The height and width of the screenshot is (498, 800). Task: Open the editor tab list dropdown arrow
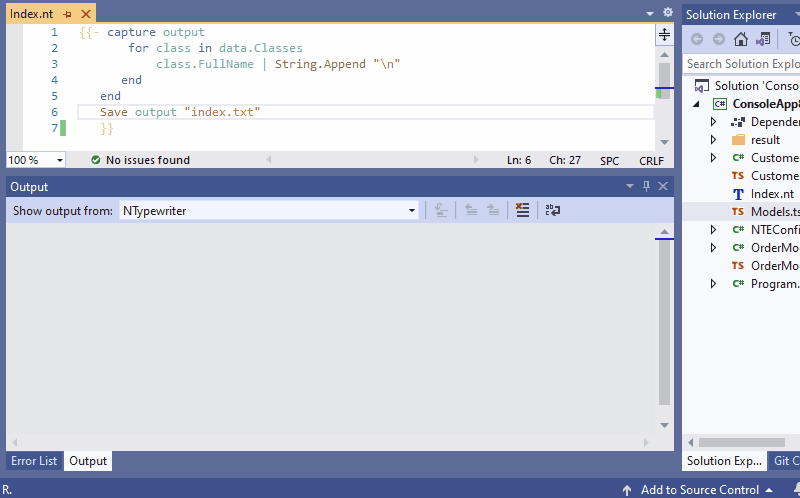[x=649, y=14]
